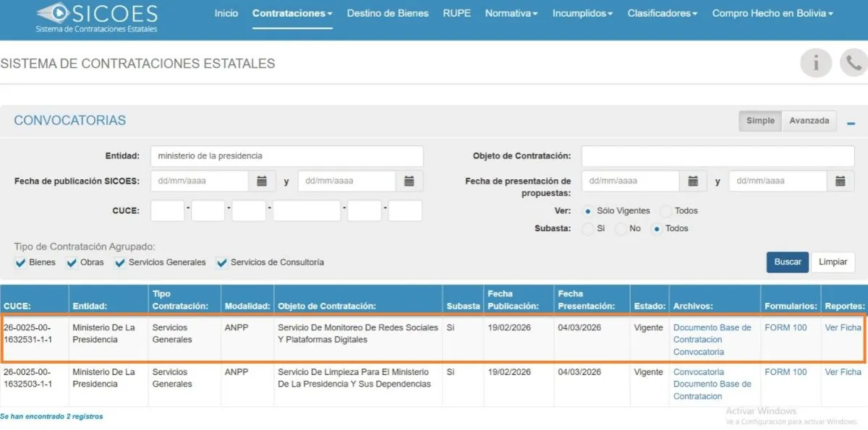The width and height of the screenshot is (868, 430).
Task: Go to Destino de Bienes page
Action: [x=387, y=14]
